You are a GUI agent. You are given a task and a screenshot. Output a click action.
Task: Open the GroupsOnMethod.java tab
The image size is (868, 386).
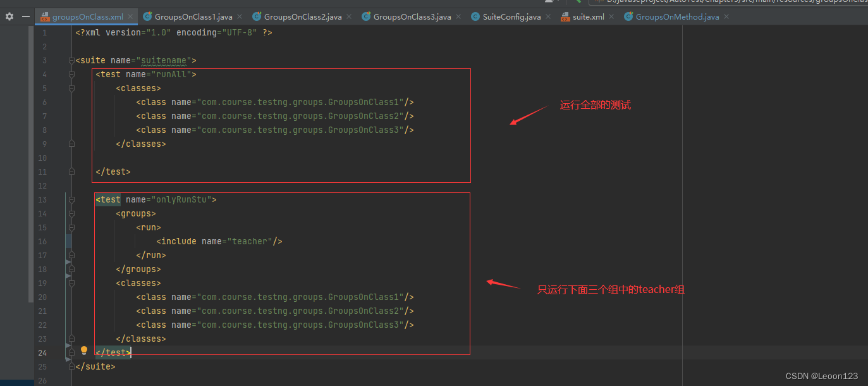[677, 17]
